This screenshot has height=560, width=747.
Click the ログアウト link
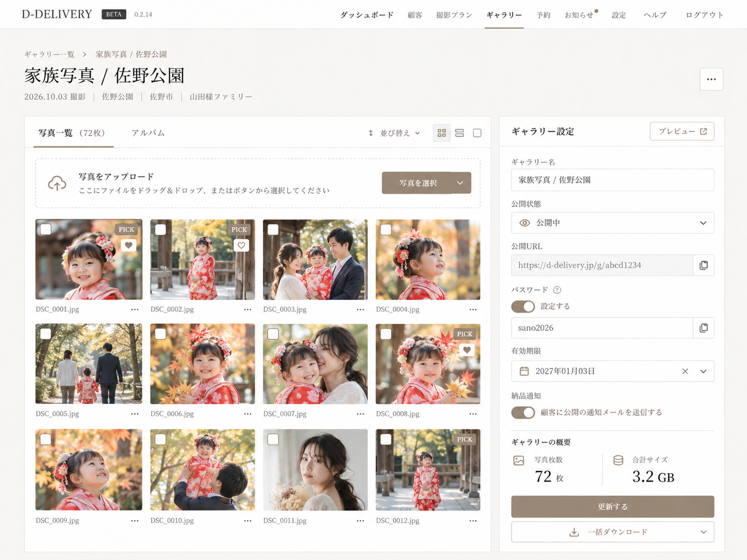coord(704,15)
